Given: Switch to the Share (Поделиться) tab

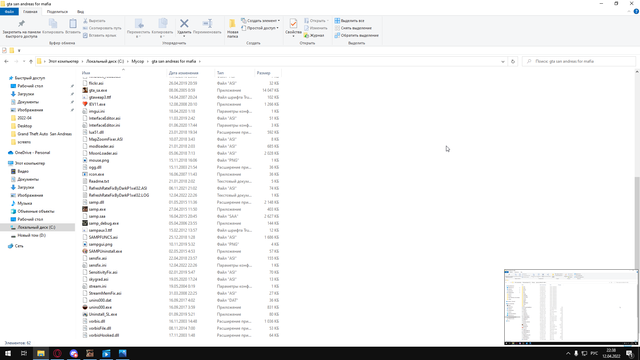Looking at the screenshot, I should [57, 12].
